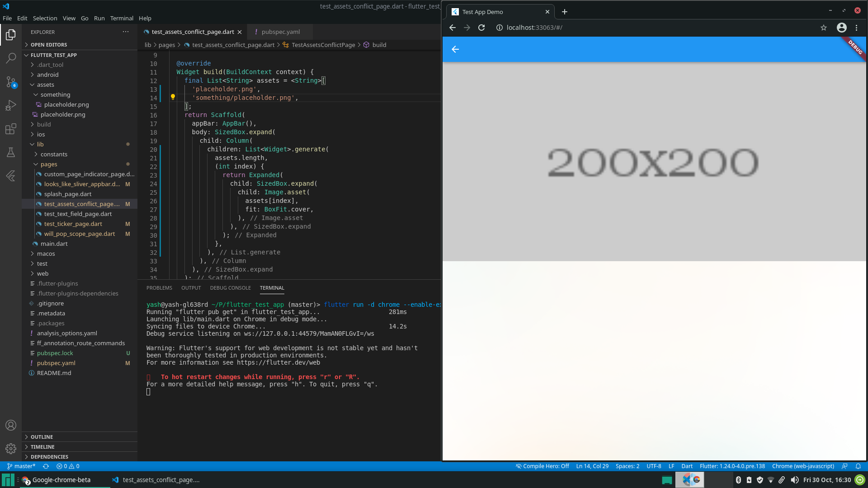
Task: Open Source Control view showing 6 changes
Action: tap(11, 82)
